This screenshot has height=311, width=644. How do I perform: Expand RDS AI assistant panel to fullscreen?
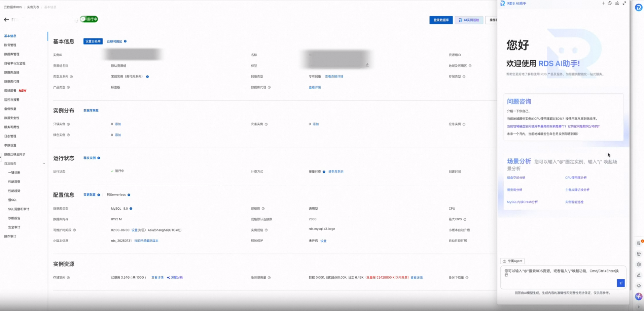(x=624, y=3)
